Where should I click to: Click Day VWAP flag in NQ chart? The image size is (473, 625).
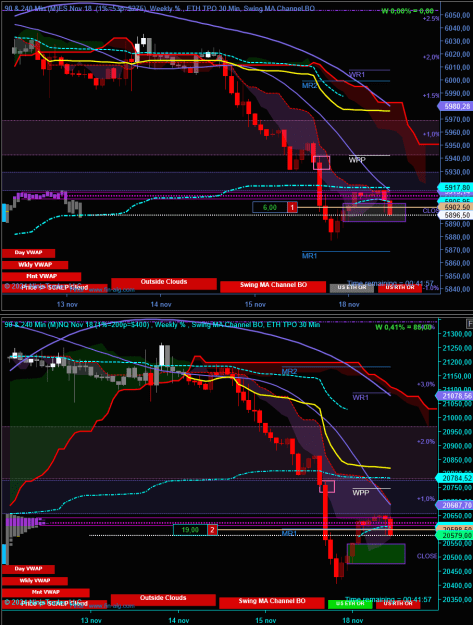(28, 569)
